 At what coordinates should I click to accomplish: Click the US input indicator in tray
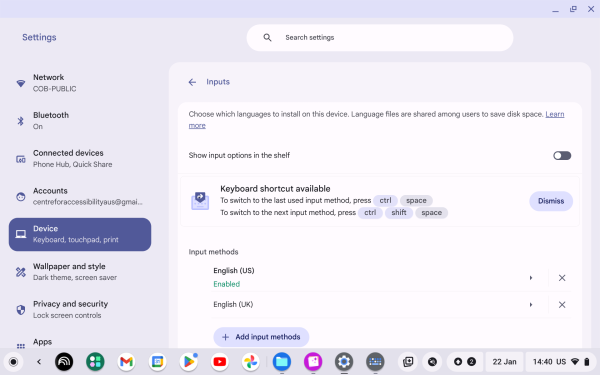[561, 362]
